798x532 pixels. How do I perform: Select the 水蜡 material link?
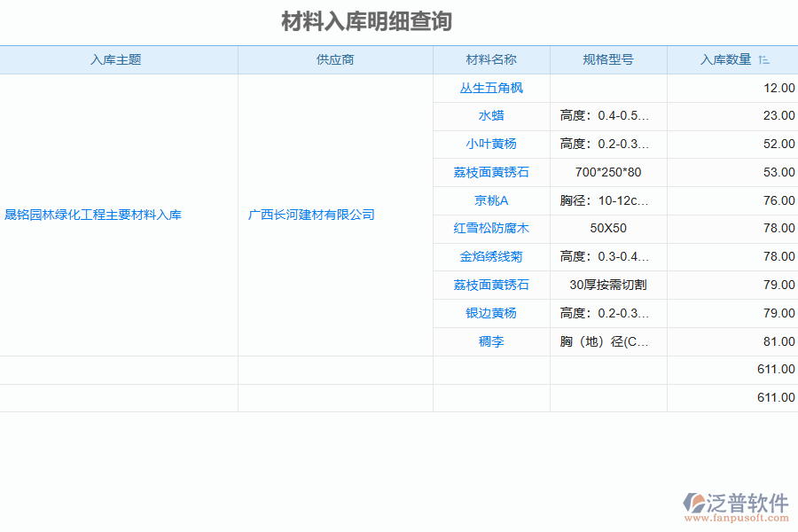pyautogui.click(x=490, y=115)
